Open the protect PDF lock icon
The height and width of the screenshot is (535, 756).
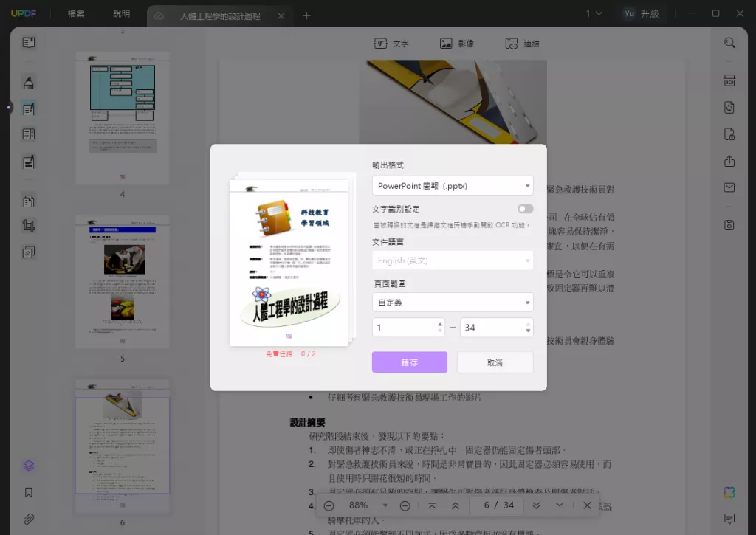click(x=729, y=134)
